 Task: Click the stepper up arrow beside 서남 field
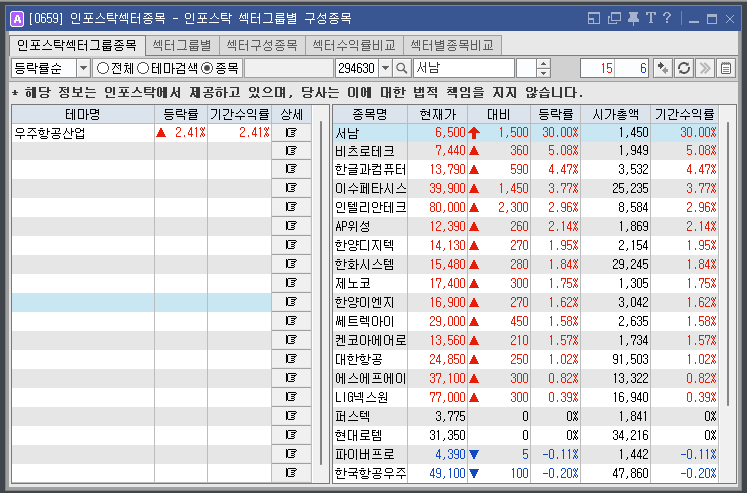pyautogui.click(x=543, y=64)
